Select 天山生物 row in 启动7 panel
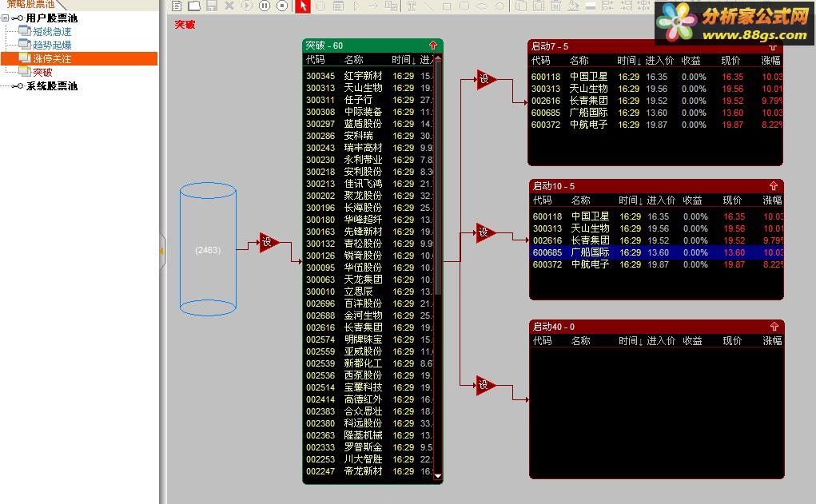This screenshot has height=504, width=816. 655,89
